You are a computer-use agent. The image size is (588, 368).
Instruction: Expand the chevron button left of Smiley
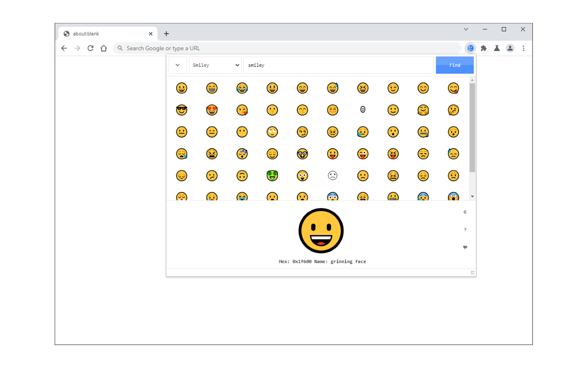click(177, 65)
